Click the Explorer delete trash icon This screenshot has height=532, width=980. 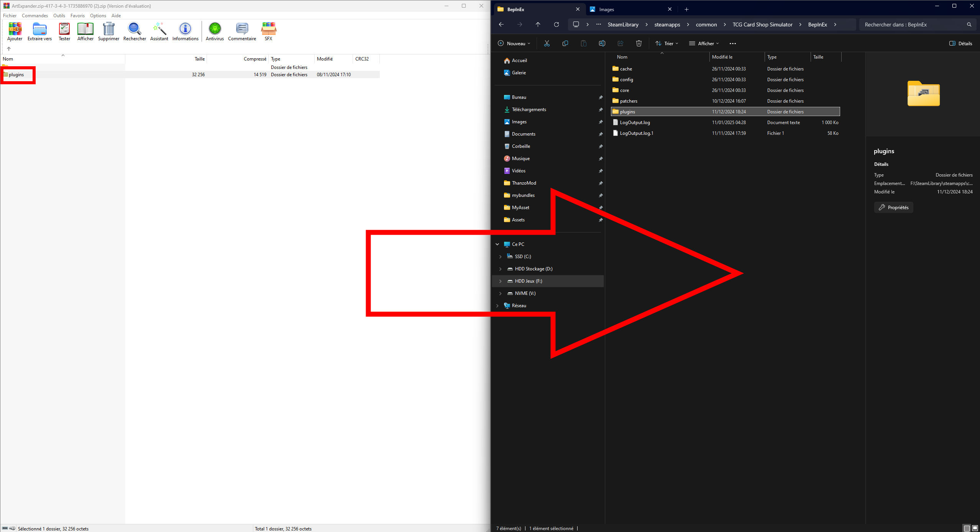coord(639,43)
